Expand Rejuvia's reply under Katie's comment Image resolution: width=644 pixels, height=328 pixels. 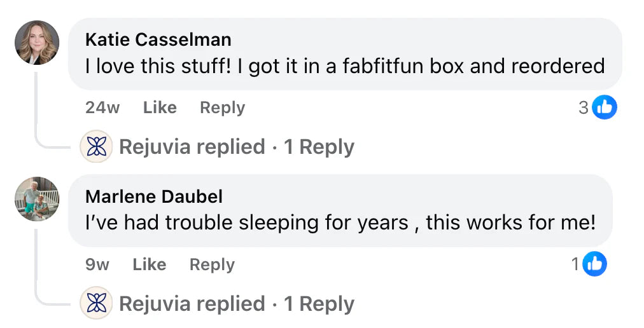click(237, 147)
